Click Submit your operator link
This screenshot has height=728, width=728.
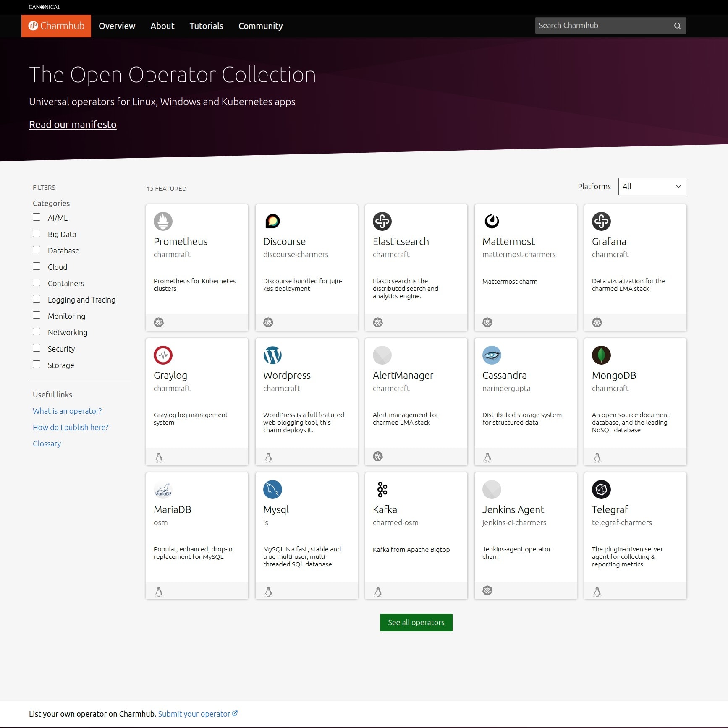tap(198, 714)
